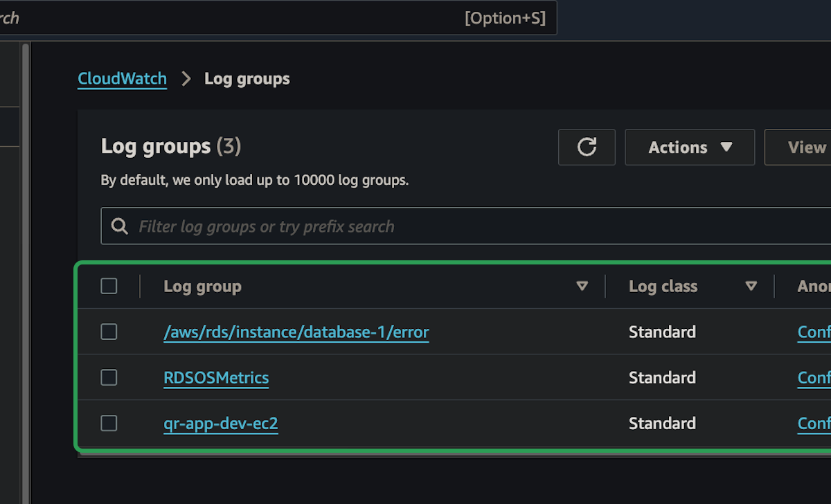Click Standard in the RDSOSMetrics row

pyautogui.click(x=662, y=377)
